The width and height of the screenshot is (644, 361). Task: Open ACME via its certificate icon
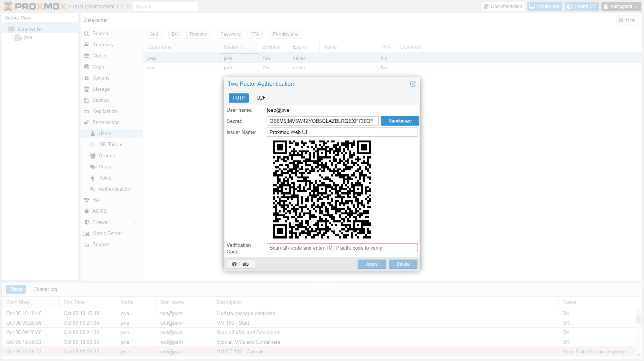pyautogui.click(x=87, y=211)
